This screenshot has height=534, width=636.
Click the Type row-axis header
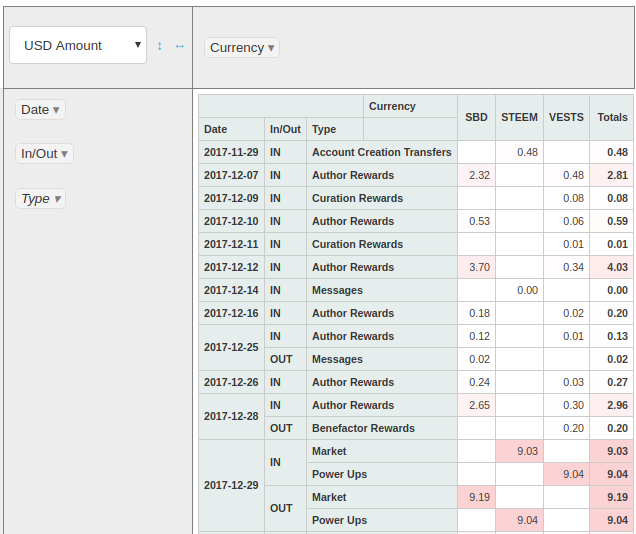click(x=335, y=129)
